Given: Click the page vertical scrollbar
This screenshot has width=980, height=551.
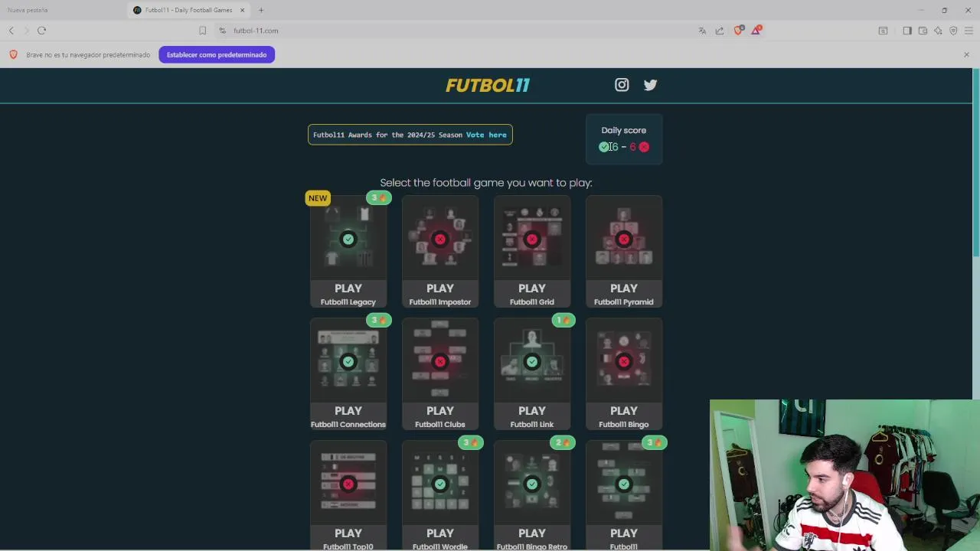Looking at the screenshot, I should pyautogui.click(x=975, y=165).
